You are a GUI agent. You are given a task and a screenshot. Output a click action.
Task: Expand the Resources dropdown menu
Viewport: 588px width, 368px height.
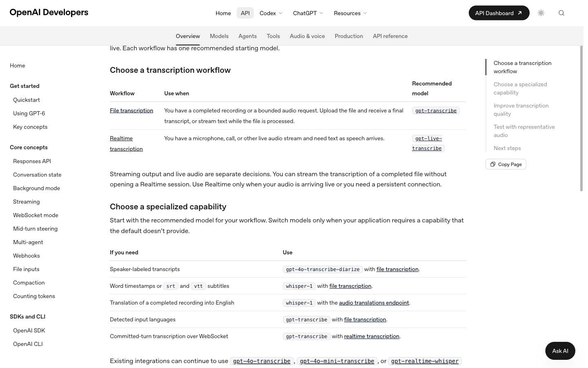point(350,13)
